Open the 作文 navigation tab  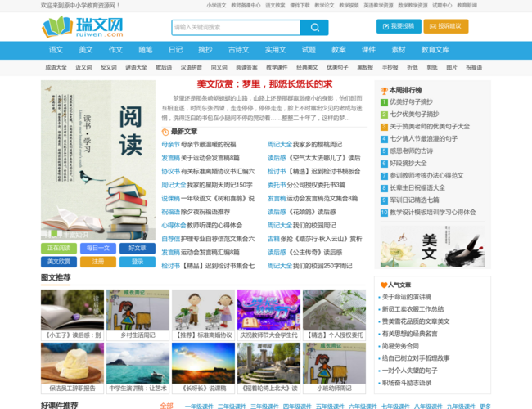[x=115, y=50]
